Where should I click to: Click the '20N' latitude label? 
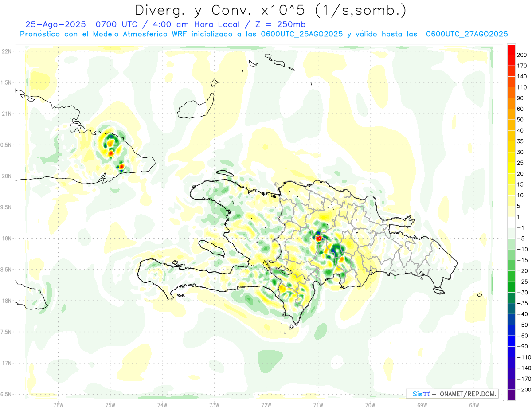pos(6,176)
